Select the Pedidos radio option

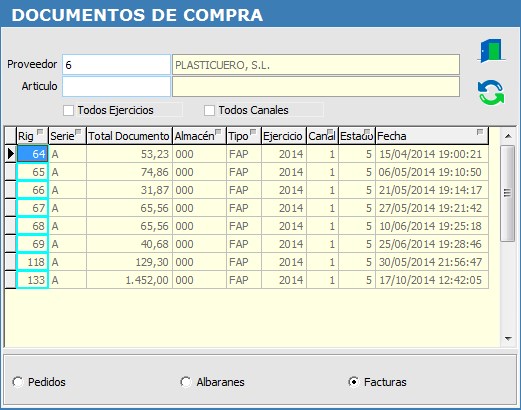point(18,382)
